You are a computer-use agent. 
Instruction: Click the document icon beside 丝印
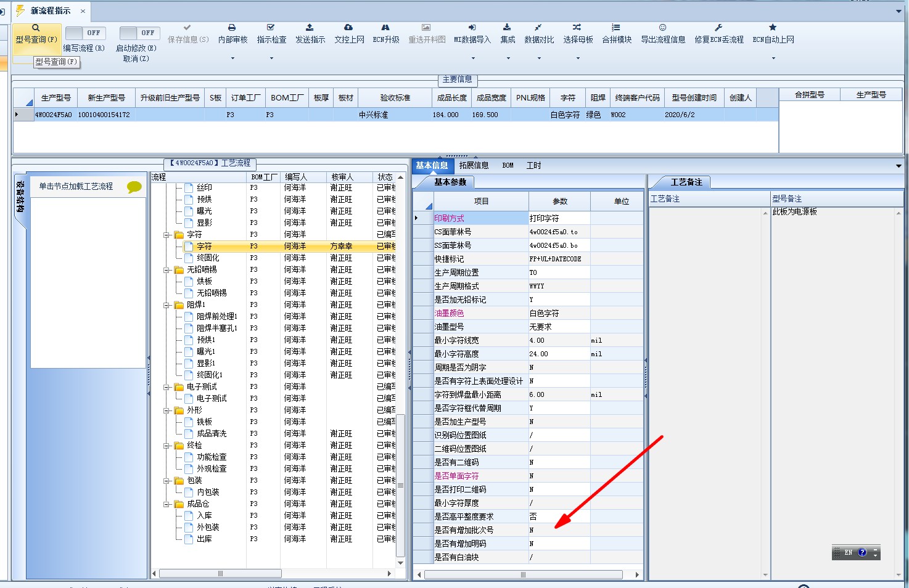(x=189, y=187)
